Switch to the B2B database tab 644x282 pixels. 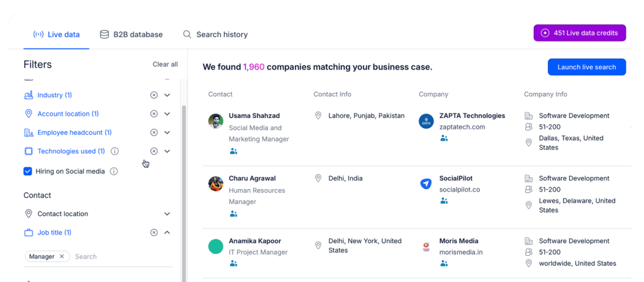[131, 35]
